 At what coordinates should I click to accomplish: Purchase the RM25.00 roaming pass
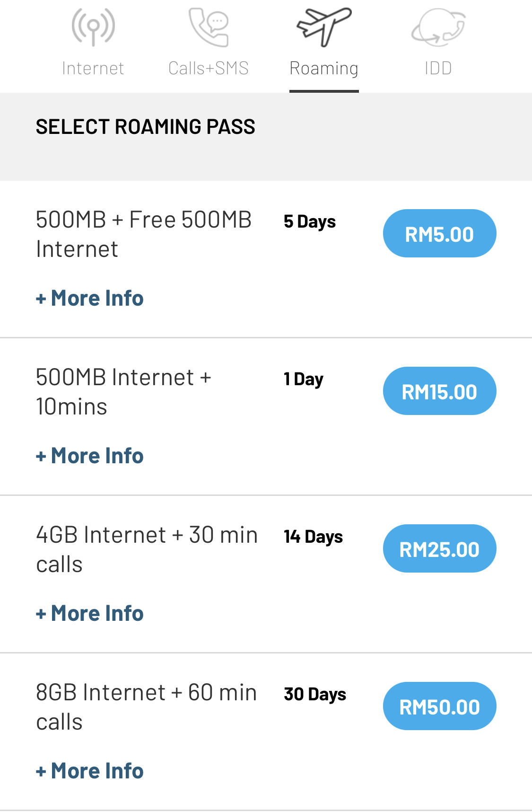coord(439,548)
